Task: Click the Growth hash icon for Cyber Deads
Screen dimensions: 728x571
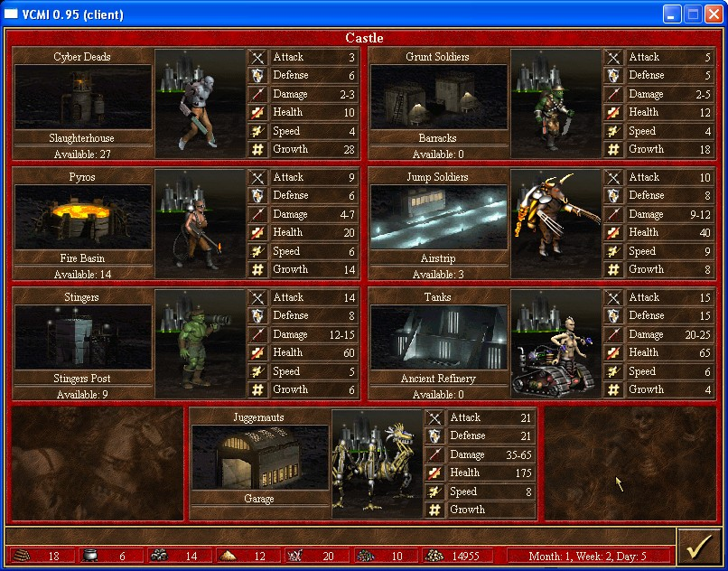Action: coord(257,150)
